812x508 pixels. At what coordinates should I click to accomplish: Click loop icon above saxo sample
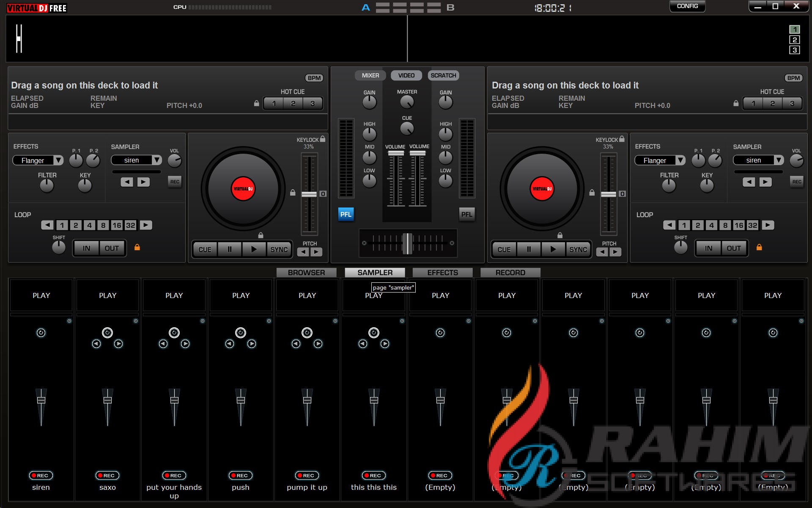pyautogui.click(x=107, y=333)
